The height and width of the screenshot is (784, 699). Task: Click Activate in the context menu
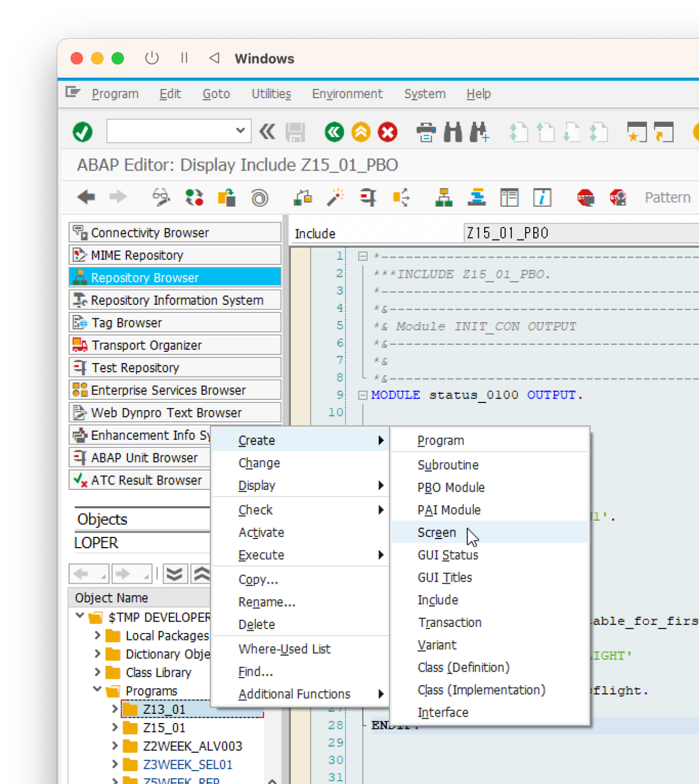301,533
